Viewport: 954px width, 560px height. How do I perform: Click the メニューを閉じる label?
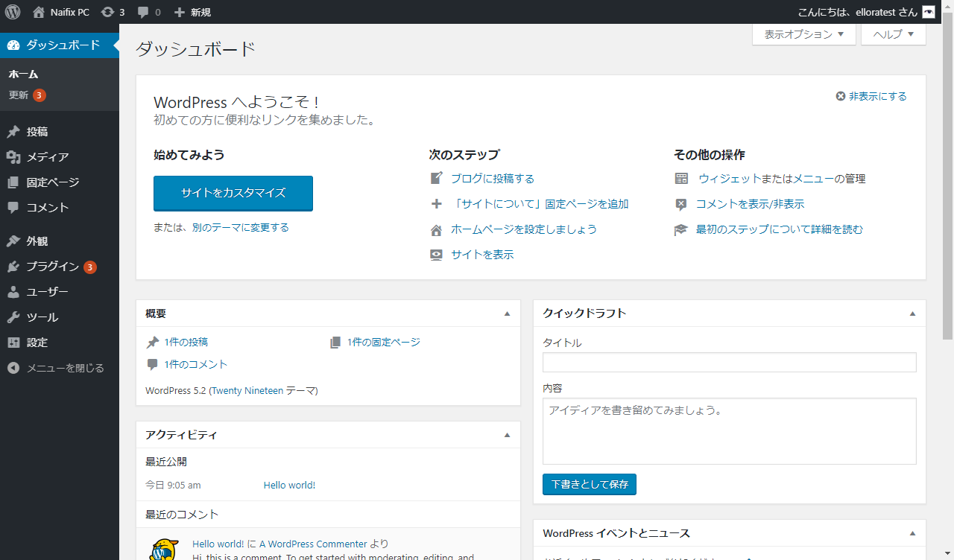tap(66, 368)
